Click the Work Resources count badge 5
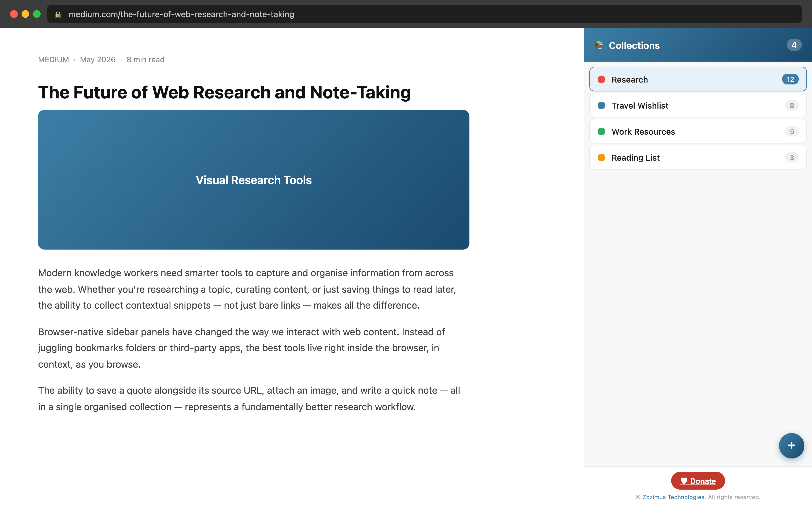 pyautogui.click(x=791, y=131)
